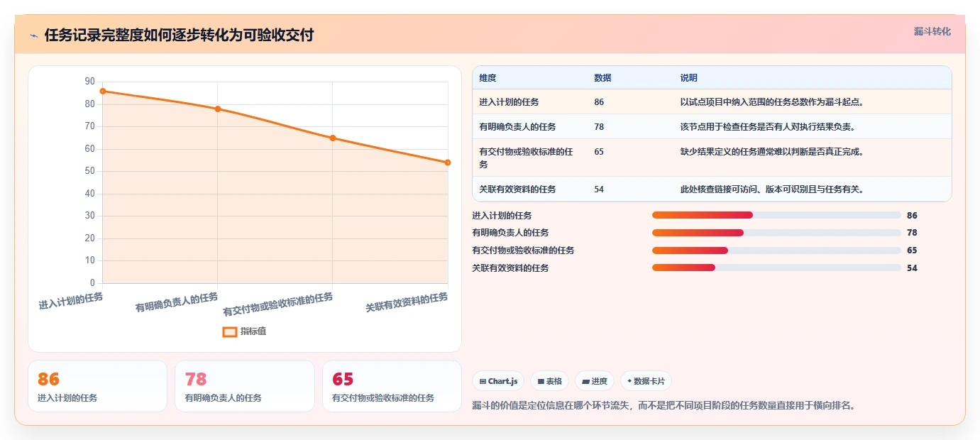Image resolution: width=980 pixels, height=440 pixels.
Task: Click the 漏斗转化 label in the header
Action: coord(932,31)
